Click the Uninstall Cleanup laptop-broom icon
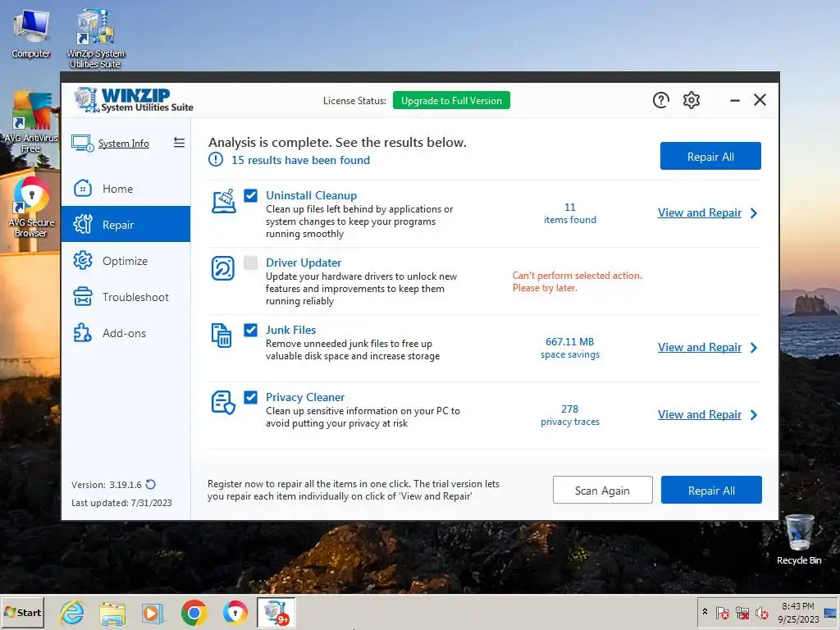Image resolution: width=840 pixels, height=630 pixels. click(223, 202)
